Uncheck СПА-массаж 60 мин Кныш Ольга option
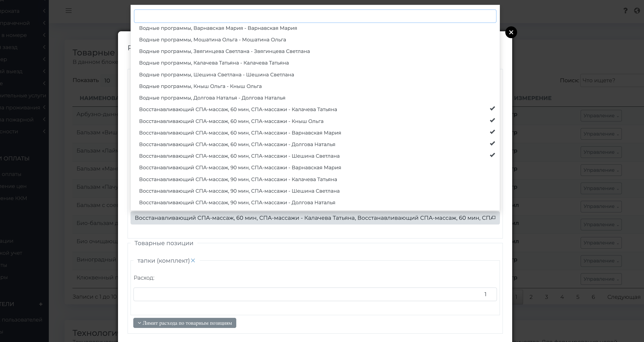This screenshot has width=644, height=342. click(231, 121)
